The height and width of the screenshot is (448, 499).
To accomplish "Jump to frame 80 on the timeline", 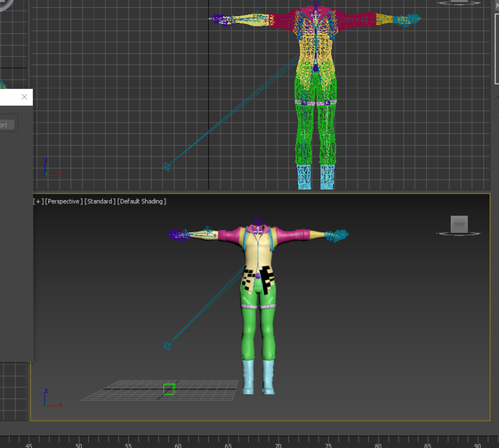I will pos(378,445).
